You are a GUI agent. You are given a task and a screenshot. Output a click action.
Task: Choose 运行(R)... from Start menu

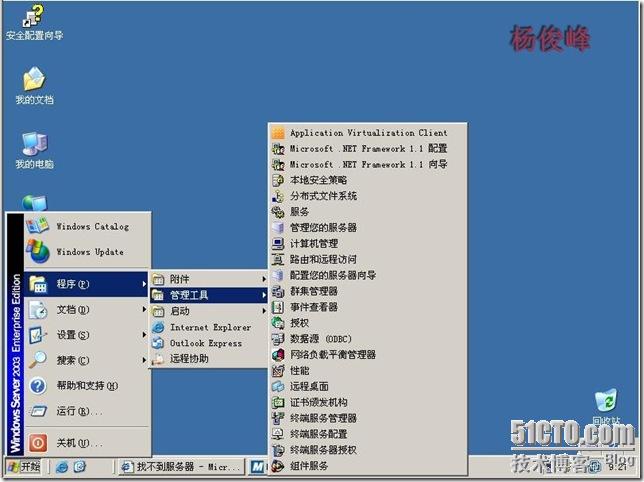coord(87,411)
